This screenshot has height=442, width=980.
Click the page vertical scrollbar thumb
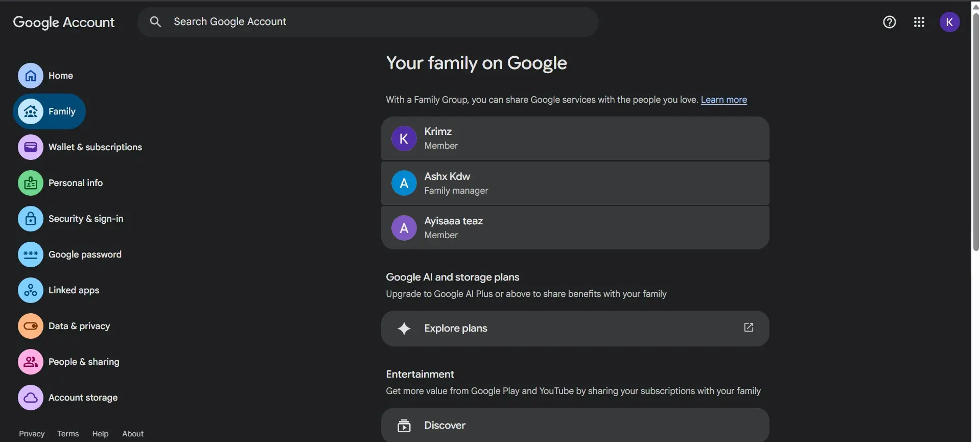point(976,132)
